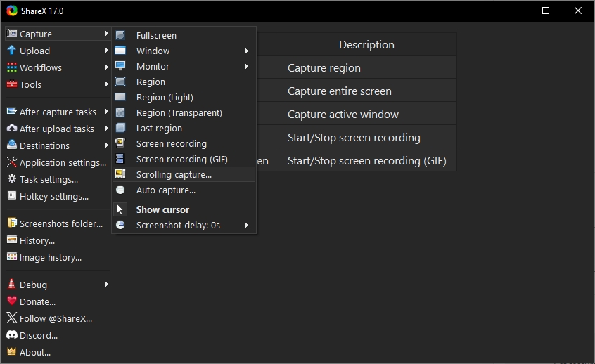
Task: Choose Scrolling capture... menu entry
Action: click(184, 174)
